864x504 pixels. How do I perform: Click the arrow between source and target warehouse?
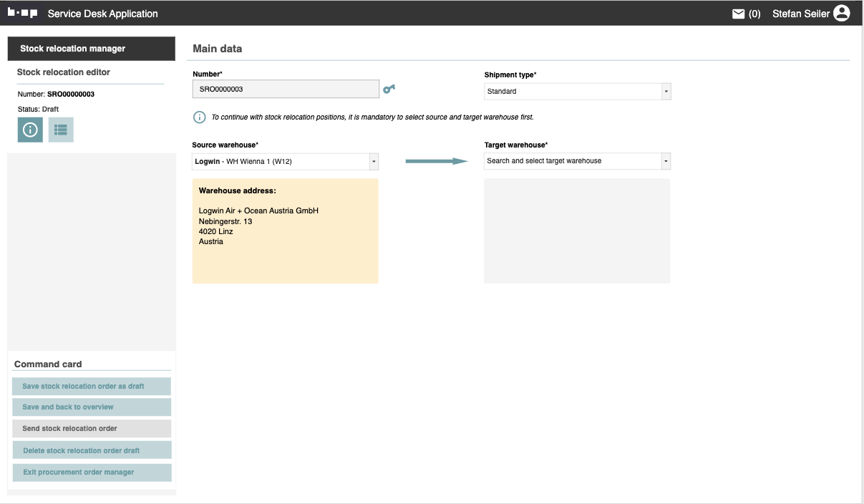436,161
